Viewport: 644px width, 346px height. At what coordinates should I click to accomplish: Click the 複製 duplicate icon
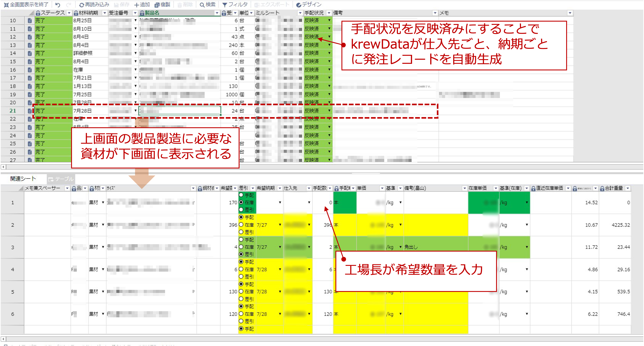[x=157, y=5]
